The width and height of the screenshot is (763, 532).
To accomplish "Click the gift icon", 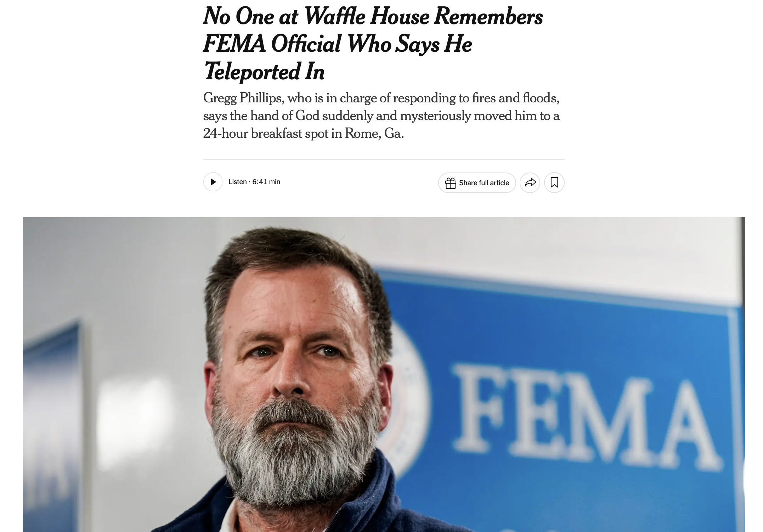I will (451, 183).
